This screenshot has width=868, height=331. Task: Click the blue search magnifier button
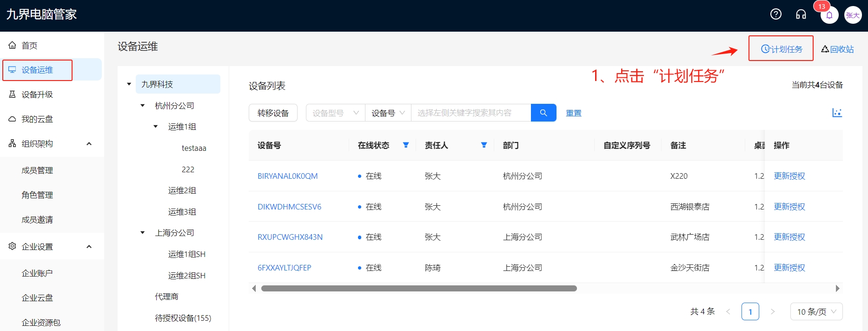[543, 113]
